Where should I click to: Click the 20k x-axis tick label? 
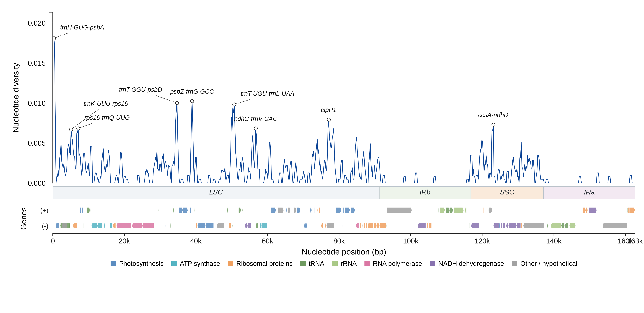pyautogui.click(x=124, y=241)
